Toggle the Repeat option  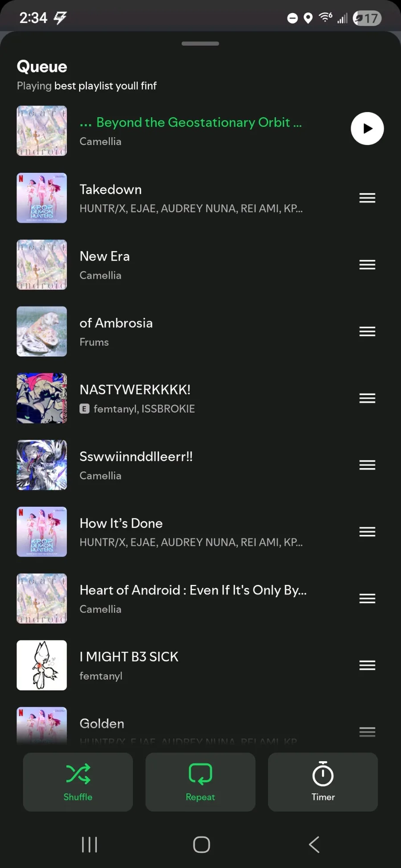(200, 782)
